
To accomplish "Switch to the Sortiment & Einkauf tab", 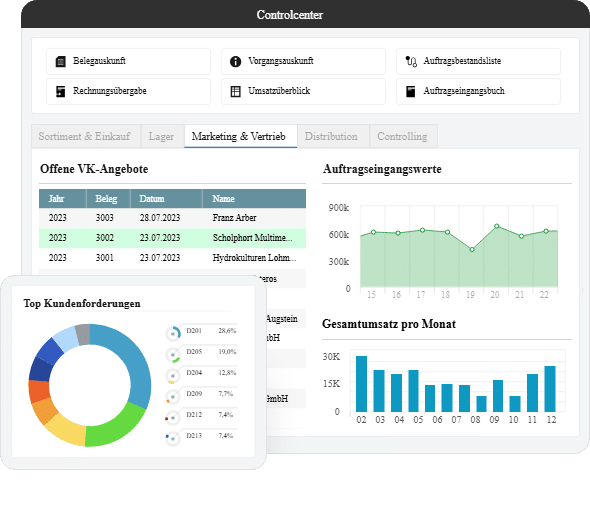I will click(x=86, y=136).
